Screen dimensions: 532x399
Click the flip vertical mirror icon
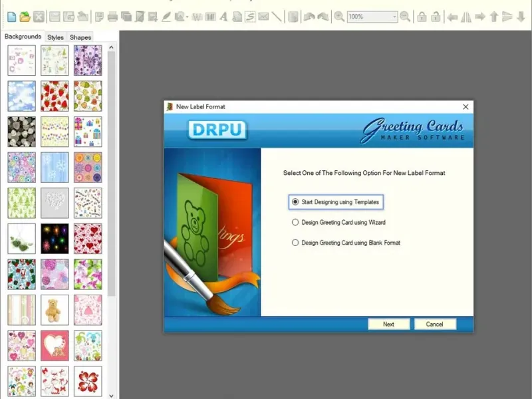point(507,16)
